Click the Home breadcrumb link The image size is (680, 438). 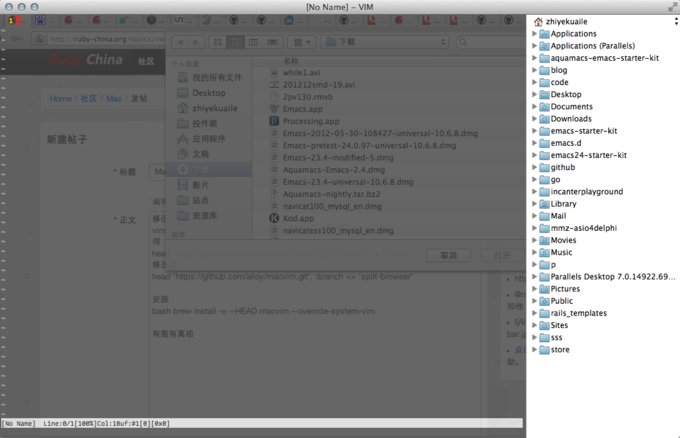tap(60, 98)
